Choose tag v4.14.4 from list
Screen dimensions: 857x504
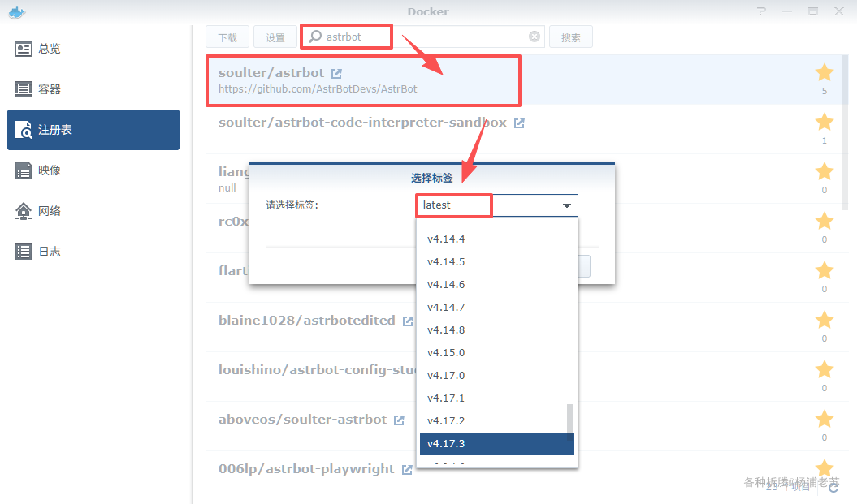pos(497,239)
